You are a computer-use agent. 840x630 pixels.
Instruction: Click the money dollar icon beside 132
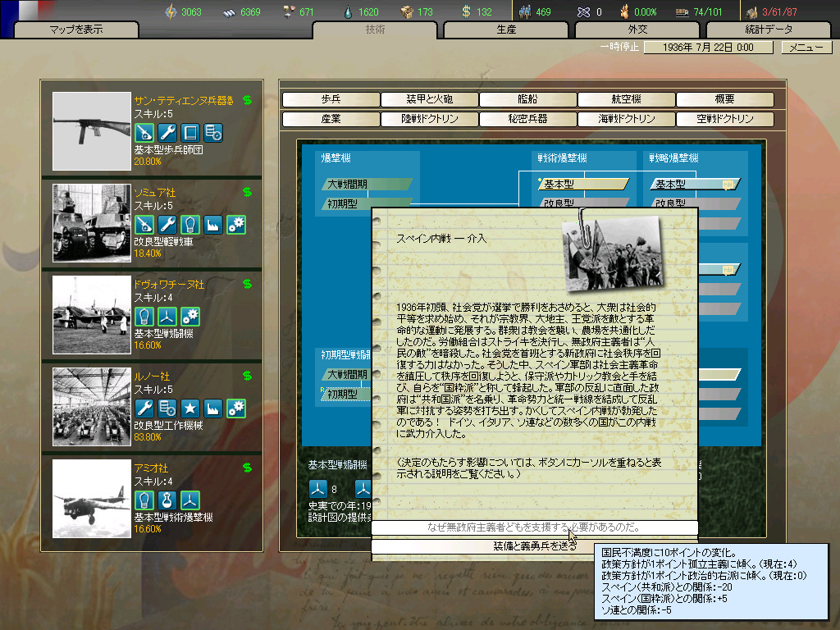[466, 11]
